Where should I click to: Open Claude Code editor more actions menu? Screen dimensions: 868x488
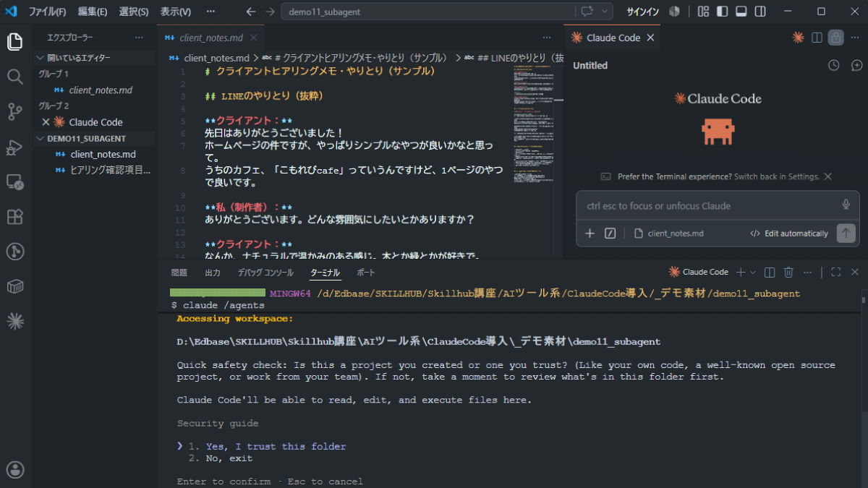(x=854, y=38)
